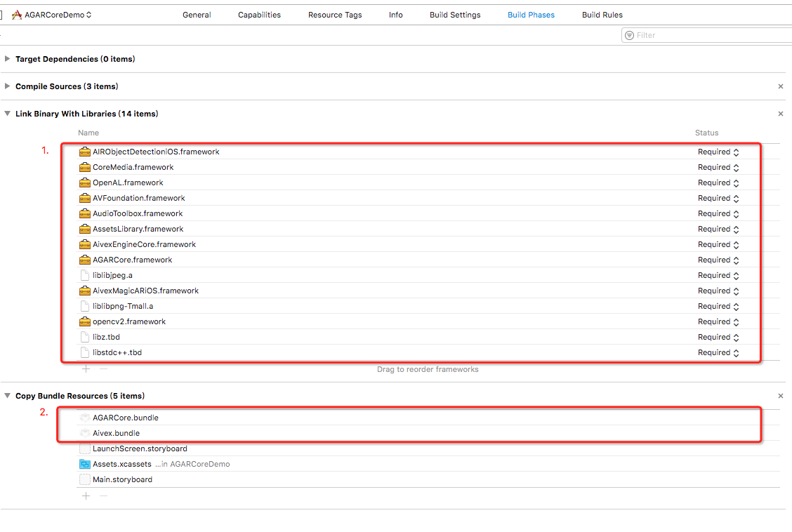Viewport: 792px width, 532px height.
Task: Change Required status for CoreMedia.framework
Action: [718, 167]
